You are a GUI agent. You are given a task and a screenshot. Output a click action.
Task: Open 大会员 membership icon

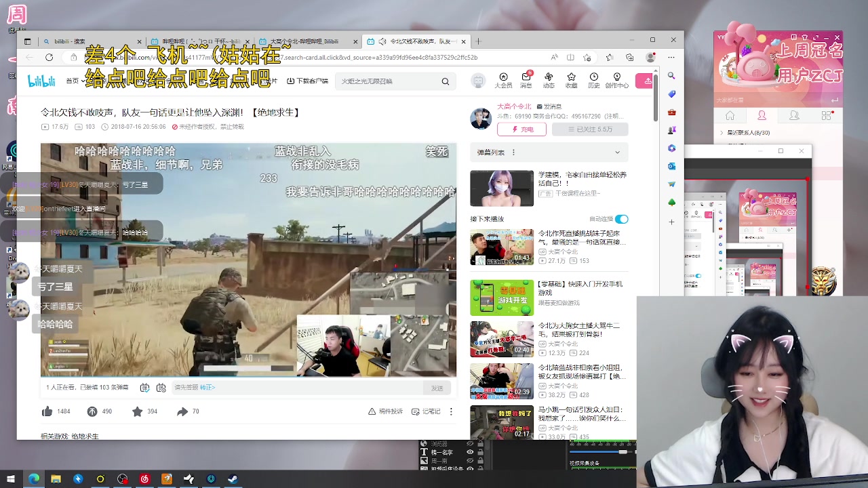[503, 81]
